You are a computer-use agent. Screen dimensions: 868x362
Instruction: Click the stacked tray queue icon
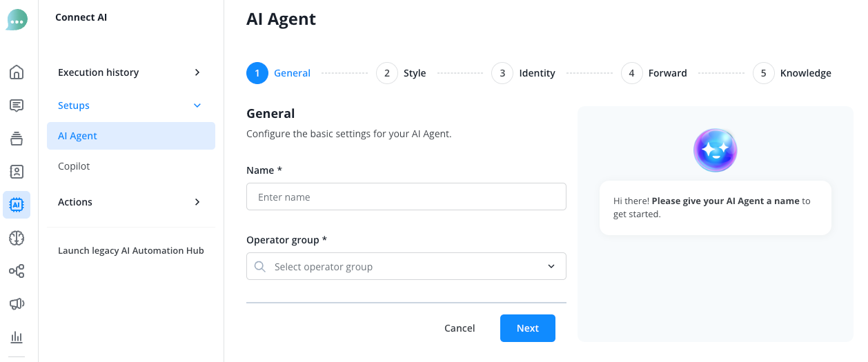(17, 139)
